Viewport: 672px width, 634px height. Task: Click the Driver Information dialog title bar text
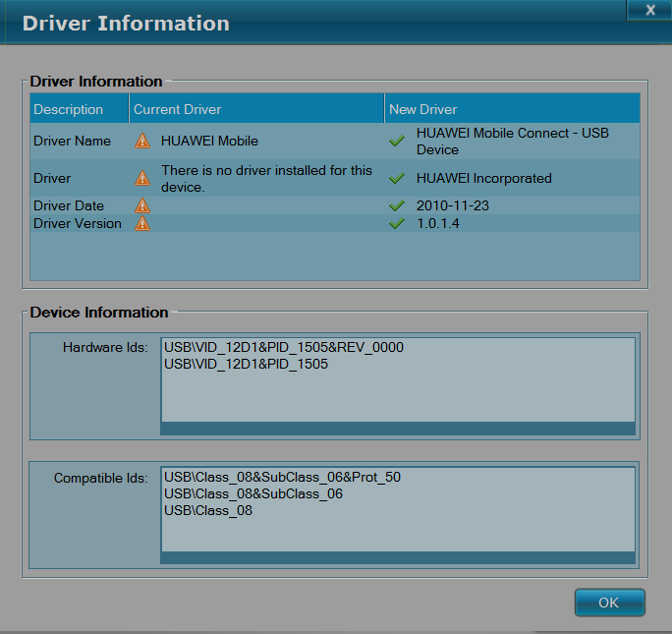coord(126,24)
